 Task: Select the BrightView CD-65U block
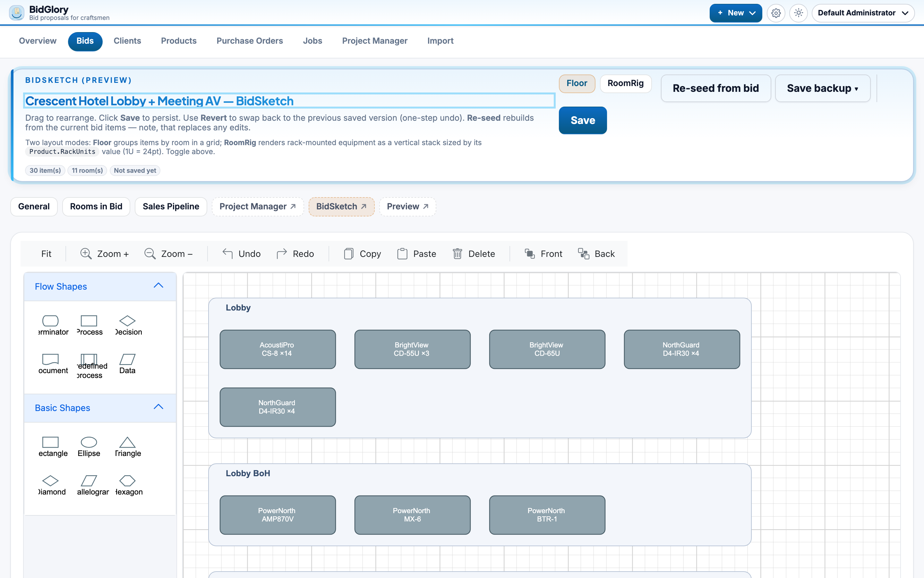point(547,349)
